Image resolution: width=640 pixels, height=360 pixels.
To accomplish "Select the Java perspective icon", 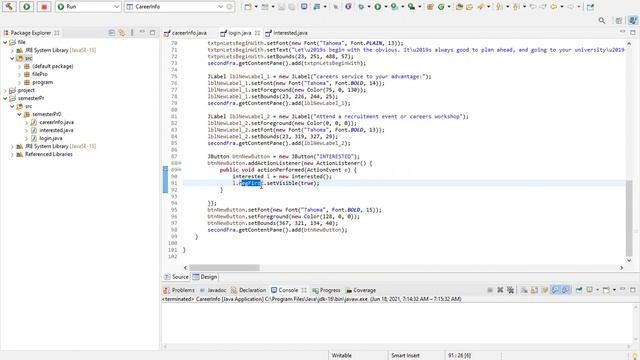I will (633, 20).
